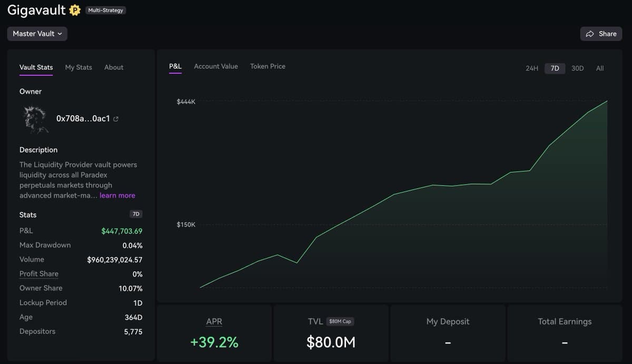
Task: Click the share arrow icon in Share button
Action: point(590,34)
